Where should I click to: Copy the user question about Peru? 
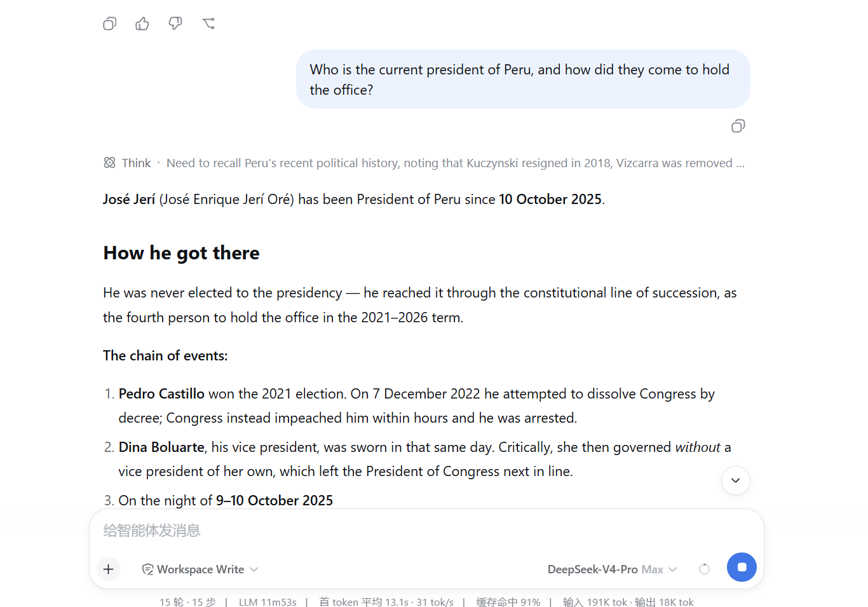(x=738, y=126)
